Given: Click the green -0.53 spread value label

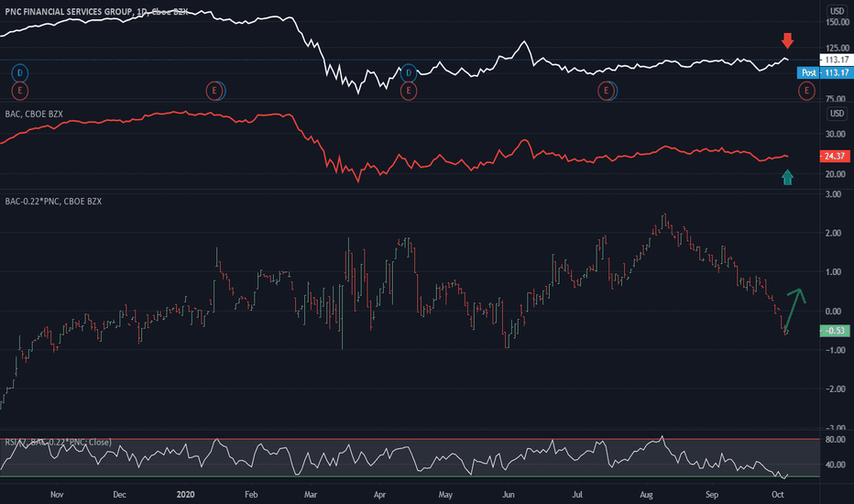Looking at the screenshot, I should pos(835,331).
